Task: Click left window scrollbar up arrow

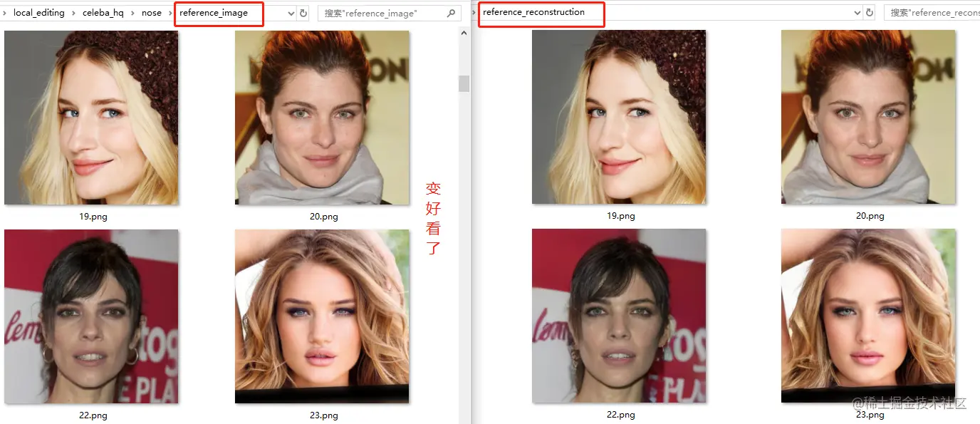Action: coord(464,33)
